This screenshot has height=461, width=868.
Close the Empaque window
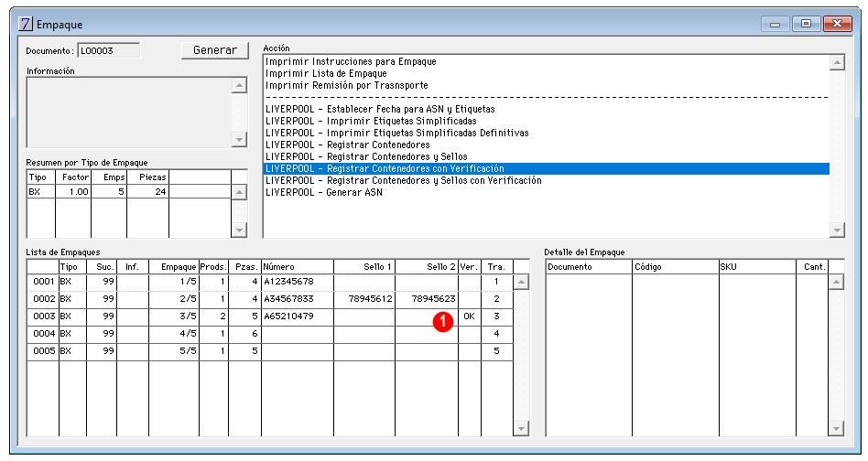[x=837, y=24]
